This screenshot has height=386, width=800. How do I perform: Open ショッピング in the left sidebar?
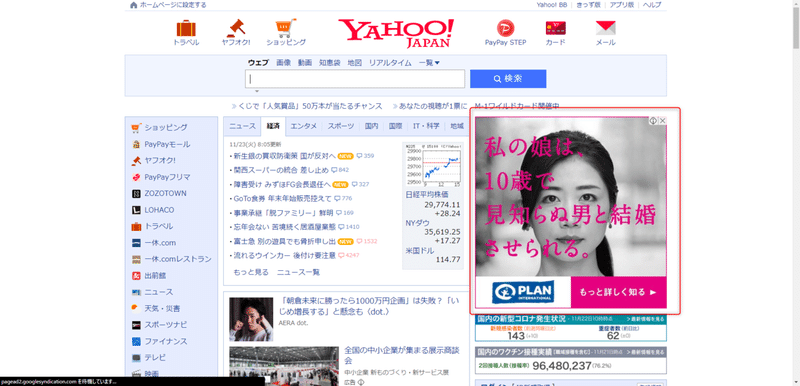[166, 127]
